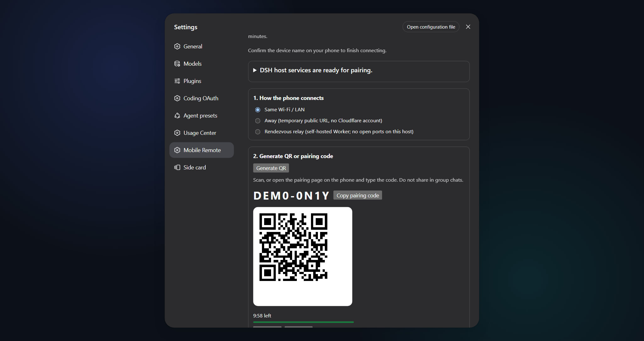Click the pairing QR code image
Viewport: 644px width, 341px height.
303,256
